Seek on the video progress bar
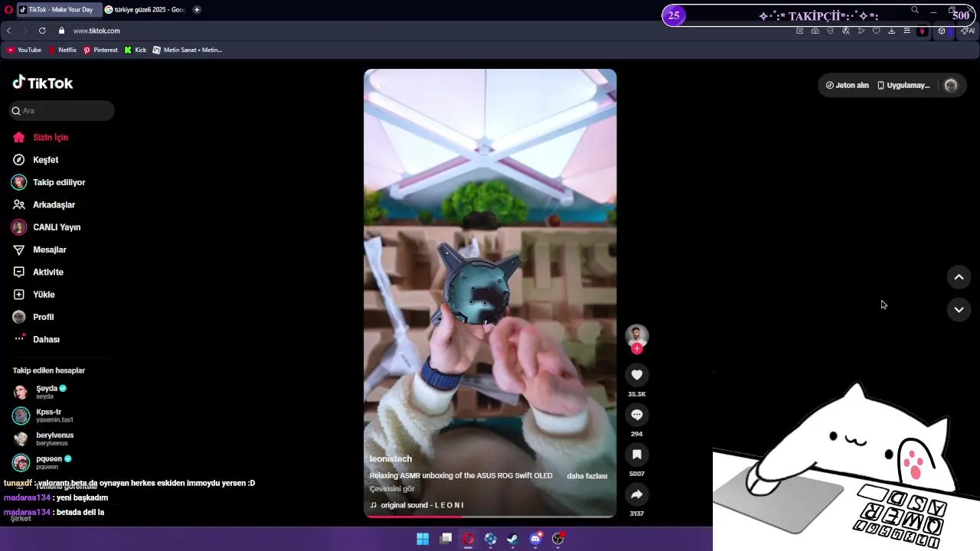Image resolution: width=980 pixels, height=551 pixels. 490,517
